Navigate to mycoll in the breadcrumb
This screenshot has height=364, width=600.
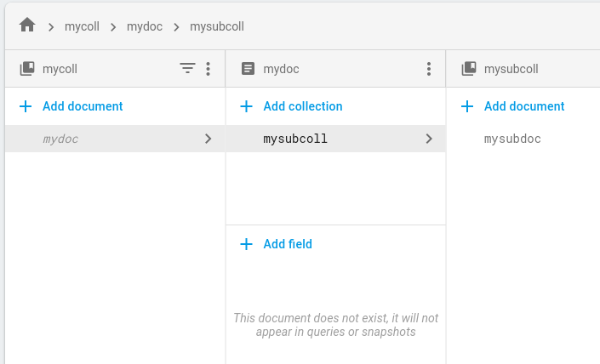pyautogui.click(x=82, y=26)
